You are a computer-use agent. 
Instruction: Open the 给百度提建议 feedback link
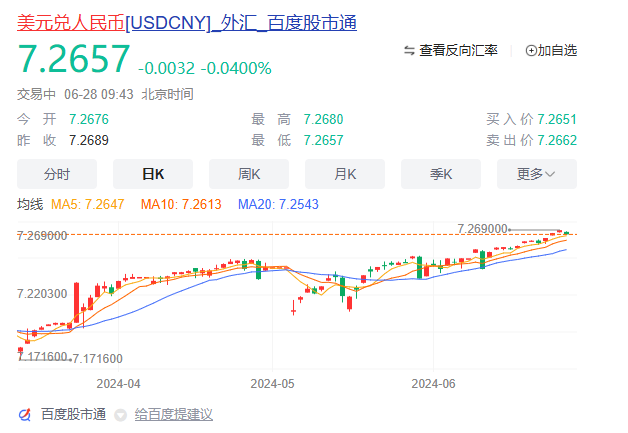coord(174,415)
